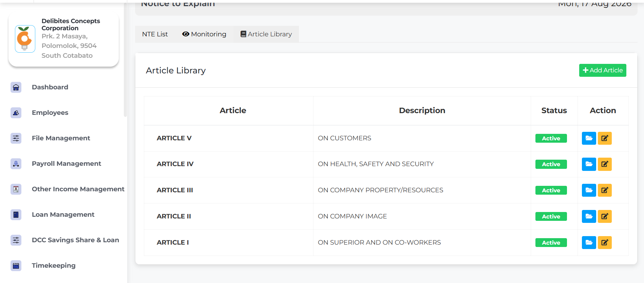
Task: Edit ARTICLE IV with pencil icon
Action: (x=605, y=164)
